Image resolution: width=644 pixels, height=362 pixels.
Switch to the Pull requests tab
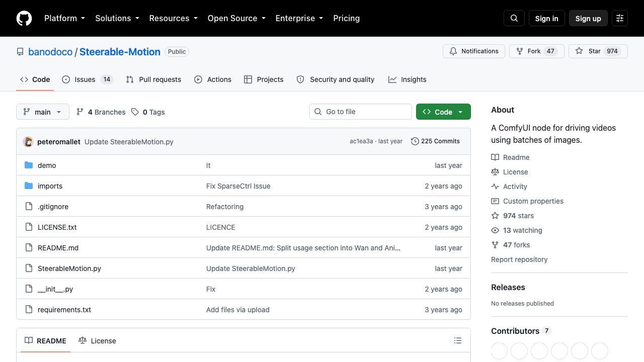(x=153, y=79)
